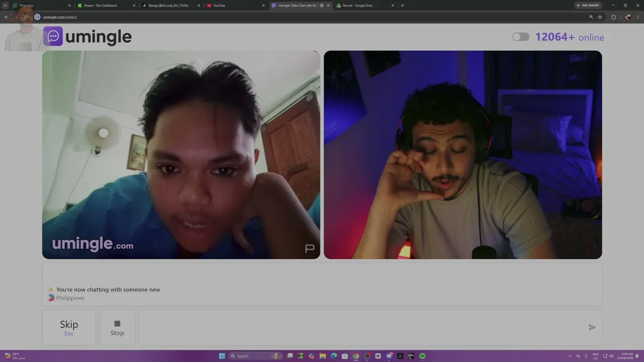Click the 12064+ online counter text

coord(570,37)
